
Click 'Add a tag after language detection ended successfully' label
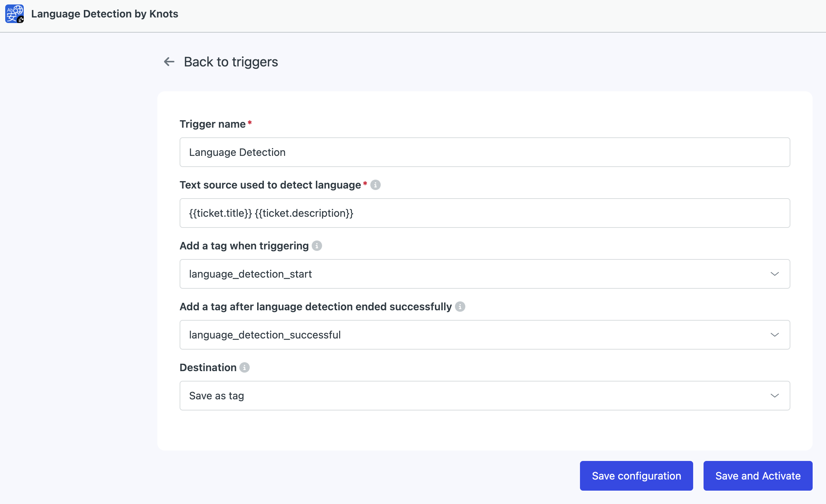316,307
